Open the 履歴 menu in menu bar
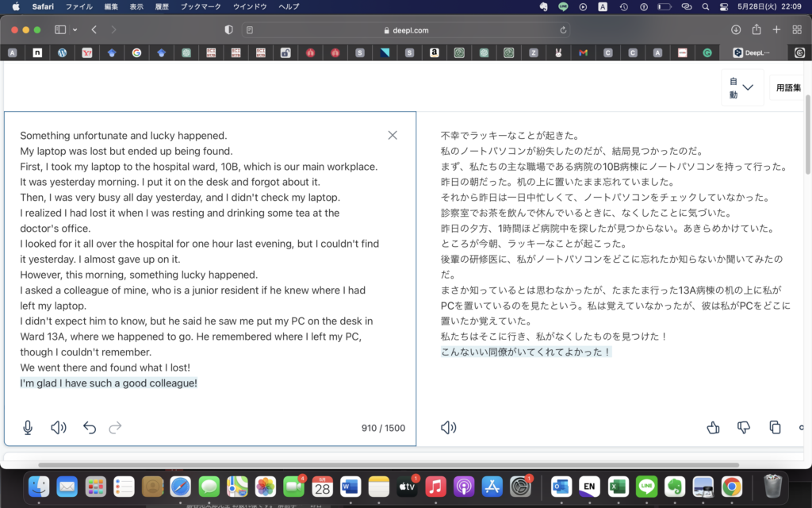Viewport: 812px width, 508px height. (x=162, y=6)
